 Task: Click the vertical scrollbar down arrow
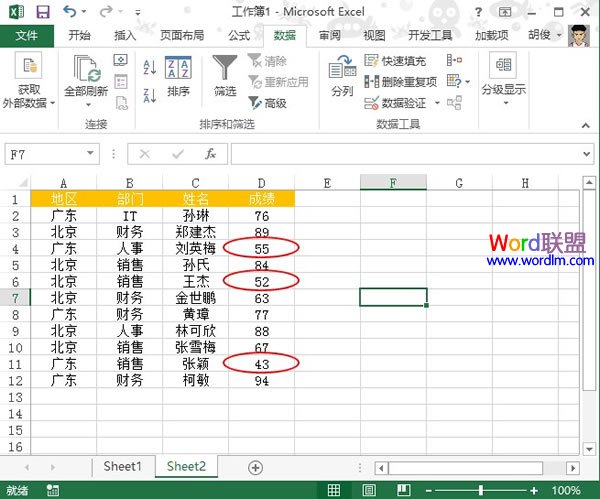(x=589, y=448)
